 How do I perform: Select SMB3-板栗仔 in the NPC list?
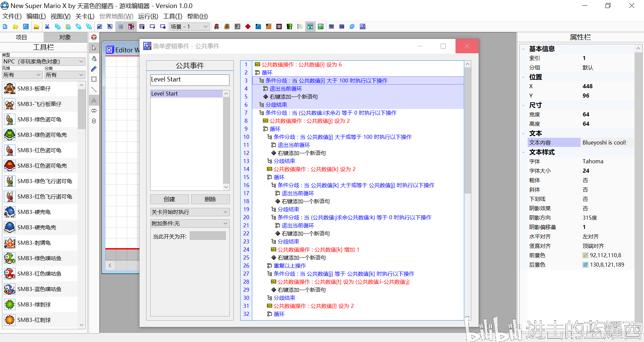click(x=40, y=89)
